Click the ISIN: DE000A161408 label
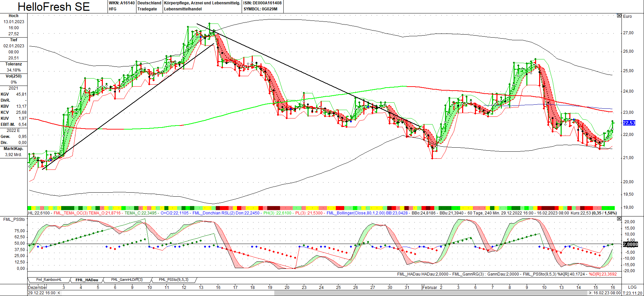The image size is (644, 296). (x=263, y=3)
